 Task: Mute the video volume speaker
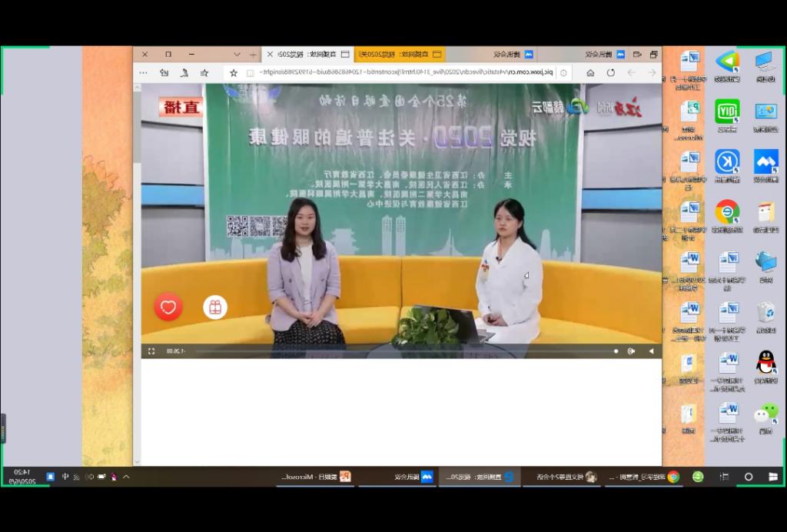[631, 351]
